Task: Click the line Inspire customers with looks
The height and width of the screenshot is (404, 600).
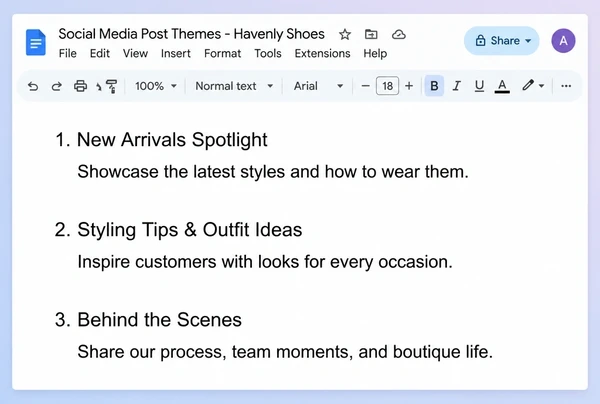Action: [265, 262]
